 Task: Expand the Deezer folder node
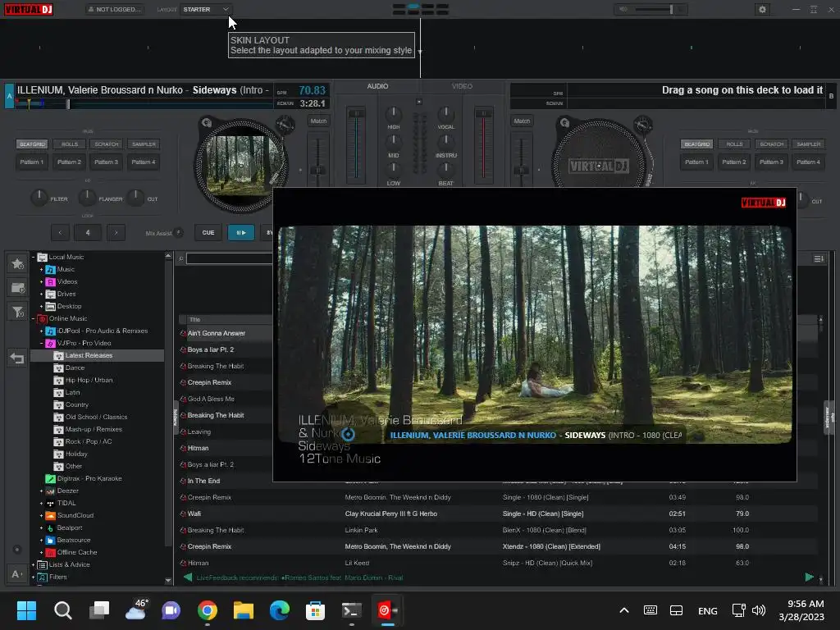[41, 491]
